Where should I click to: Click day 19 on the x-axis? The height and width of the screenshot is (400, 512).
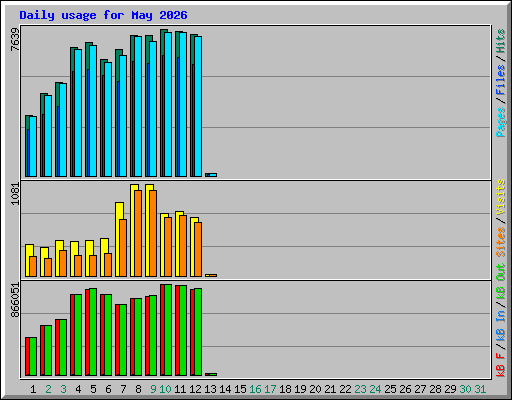point(300,389)
